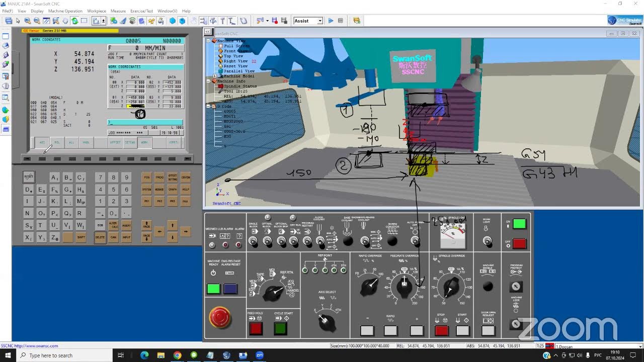
Task: Expand the Machine Model tree node
Action: (x=215, y=76)
